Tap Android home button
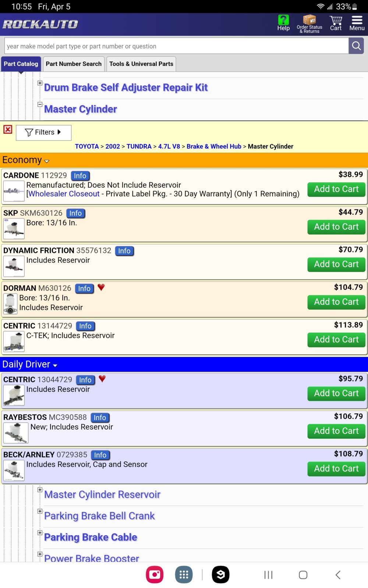This screenshot has width=368, height=588. (303, 575)
